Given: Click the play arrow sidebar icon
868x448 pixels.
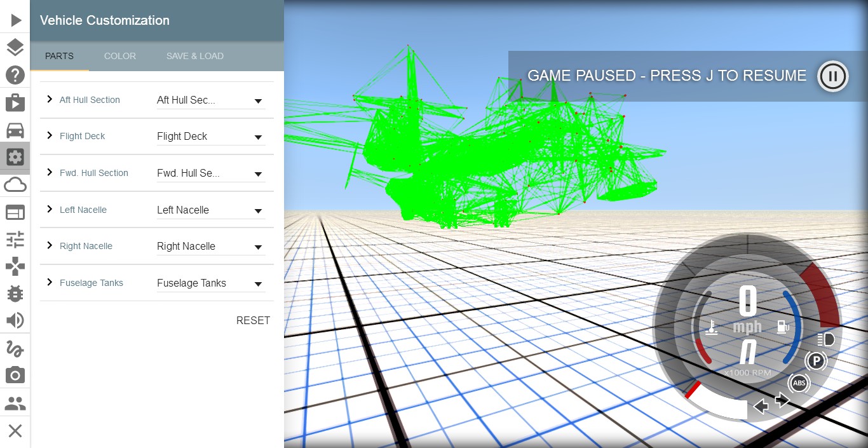Looking at the screenshot, I should (15, 21).
